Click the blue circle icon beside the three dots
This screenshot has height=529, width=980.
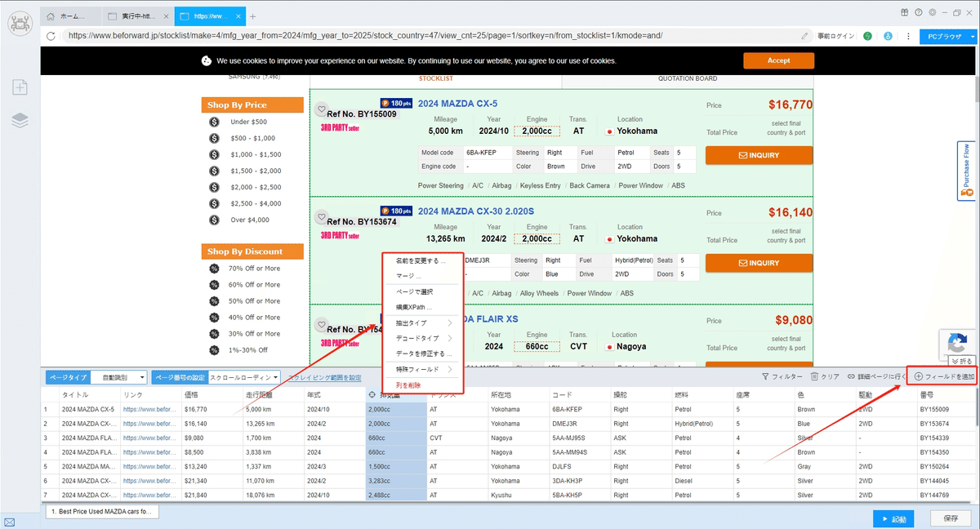pyautogui.click(x=888, y=36)
